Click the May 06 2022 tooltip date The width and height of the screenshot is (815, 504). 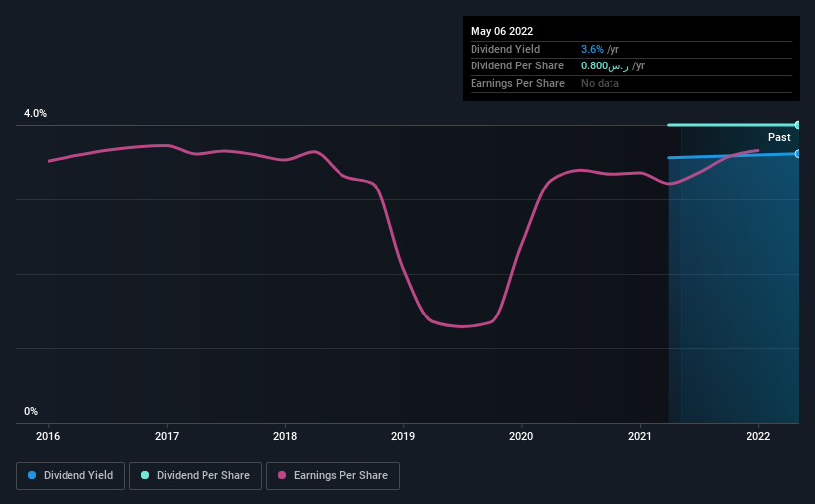pos(502,31)
